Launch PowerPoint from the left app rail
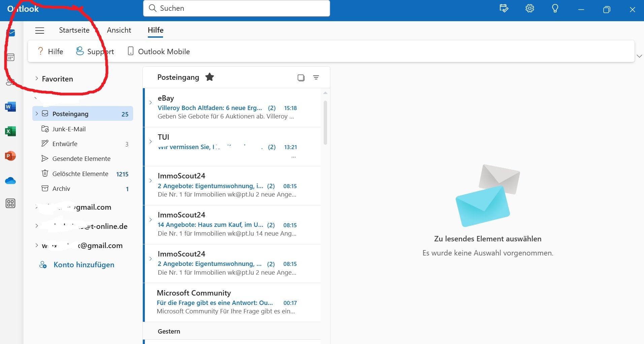644x344 pixels. coord(10,156)
